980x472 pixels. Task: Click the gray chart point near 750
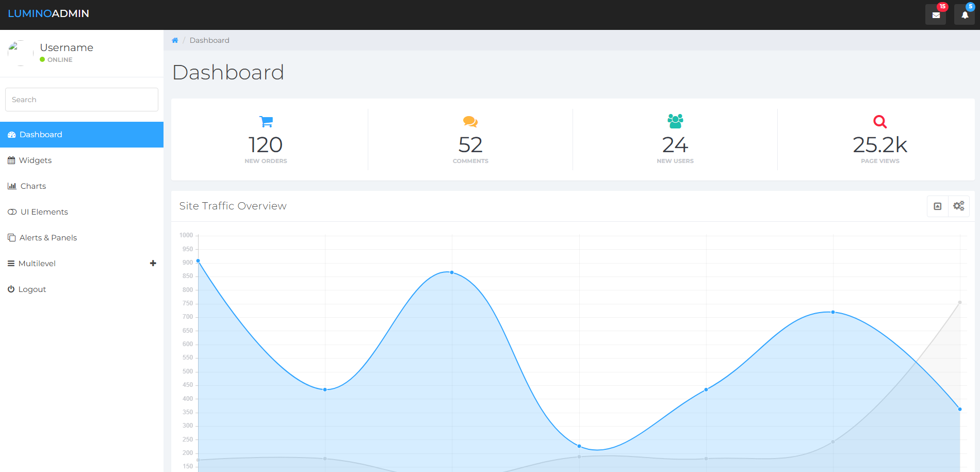pyautogui.click(x=960, y=302)
